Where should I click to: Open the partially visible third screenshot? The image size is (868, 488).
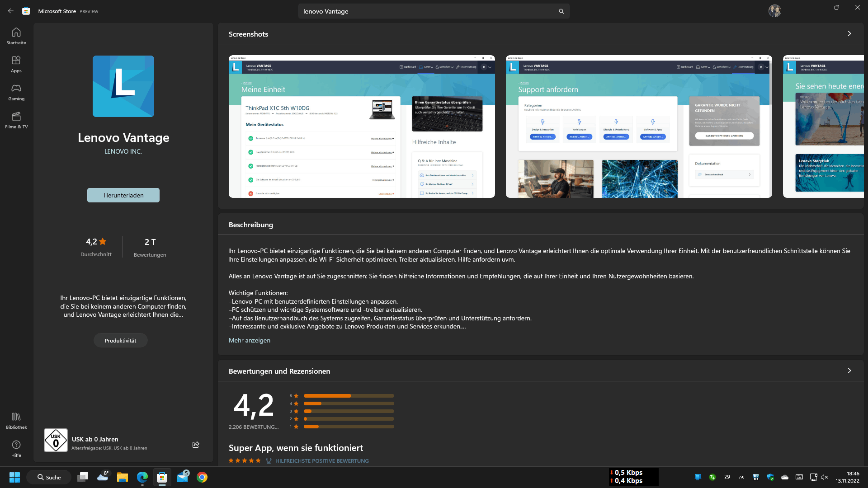[823, 127]
